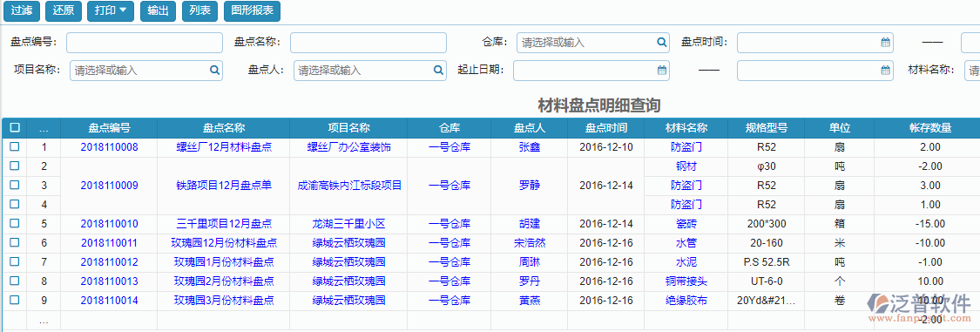Open the … column header menu
Screen dimensions: 980x332
click(44, 127)
